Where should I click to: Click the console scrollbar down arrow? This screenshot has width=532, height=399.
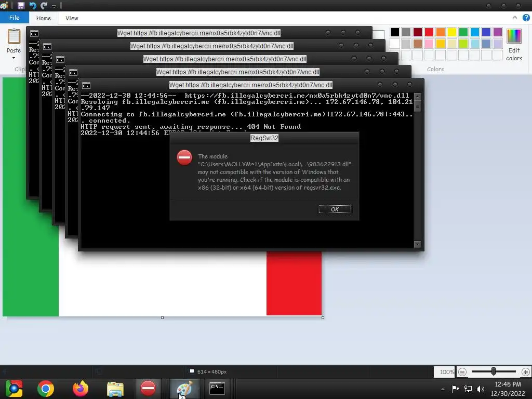(x=417, y=244)
